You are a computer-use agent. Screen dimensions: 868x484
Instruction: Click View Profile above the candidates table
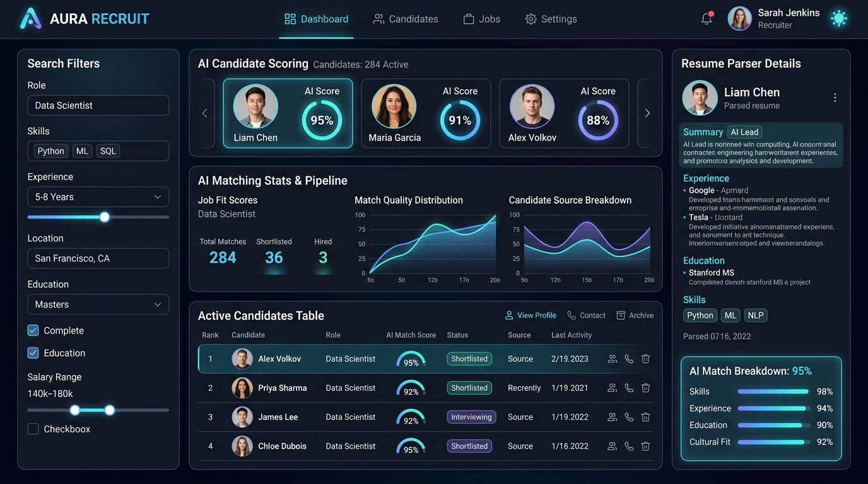[531, 315]
